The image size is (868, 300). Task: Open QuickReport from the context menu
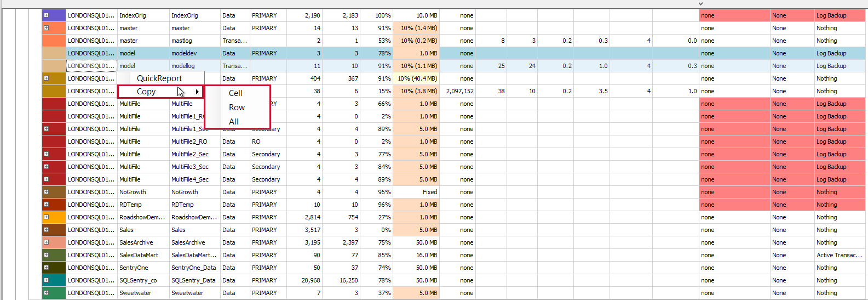coord(159,78)
